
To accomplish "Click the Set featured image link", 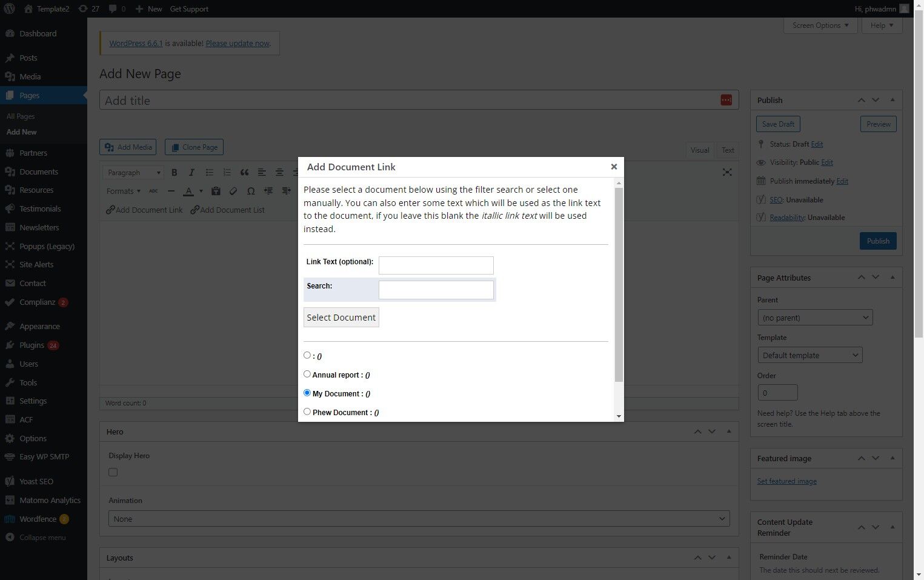I will click(786, 481).
